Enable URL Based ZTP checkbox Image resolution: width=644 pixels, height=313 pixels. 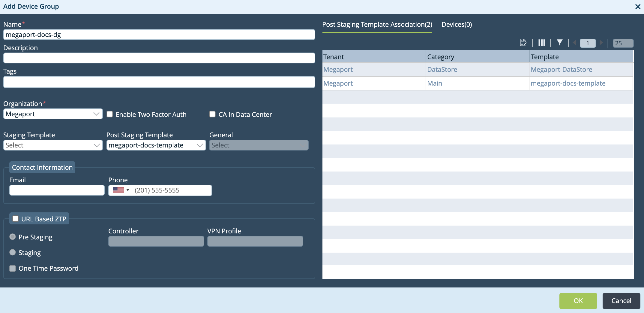click(16, 219)
